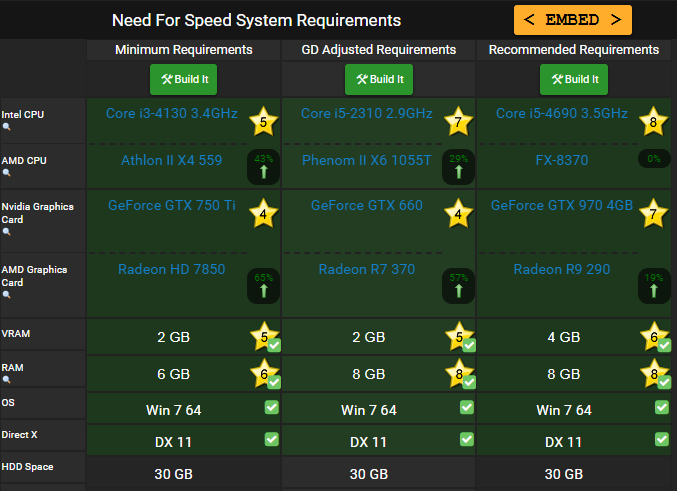
Task: Open the Core i5-4690 3.5GHz link
Action: [562, 113]
